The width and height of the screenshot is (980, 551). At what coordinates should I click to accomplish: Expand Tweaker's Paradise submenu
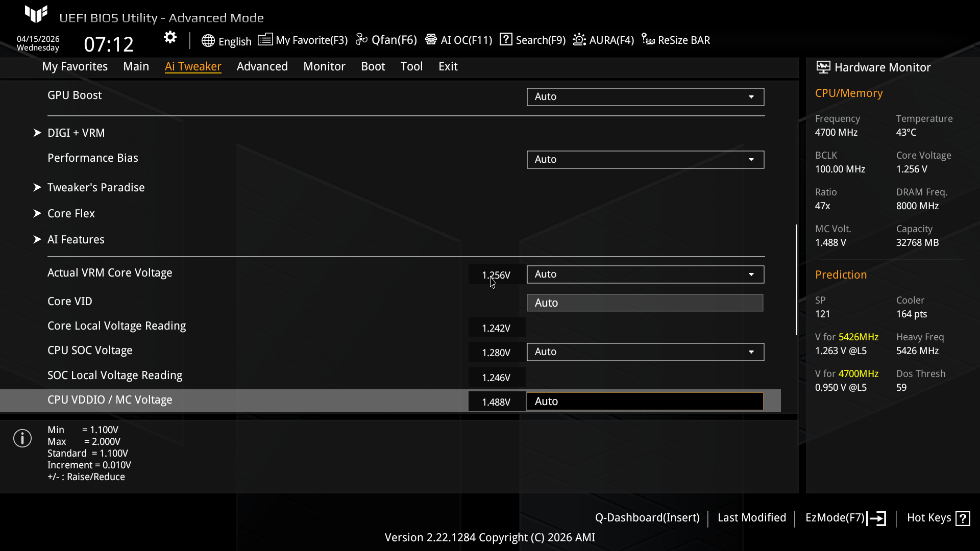[96, 187]
